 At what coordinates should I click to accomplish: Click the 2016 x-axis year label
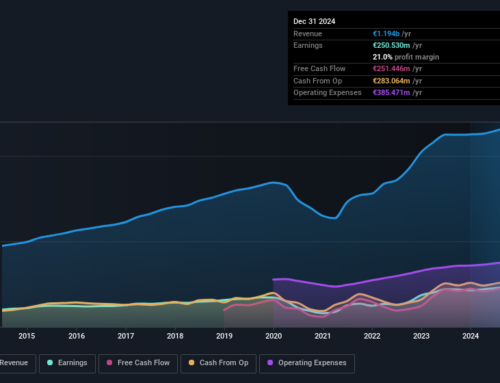77,336
